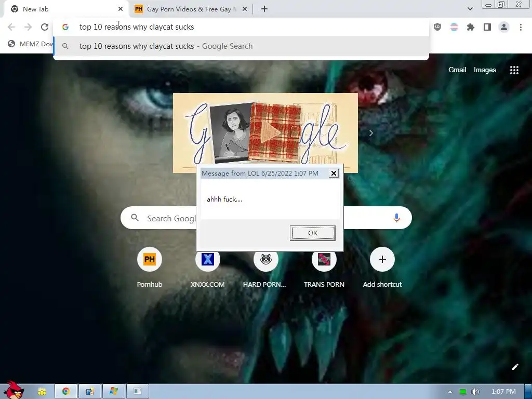532x399 pixels.
Task: Customize this page with pencil icon
Action: coord(515,367)
